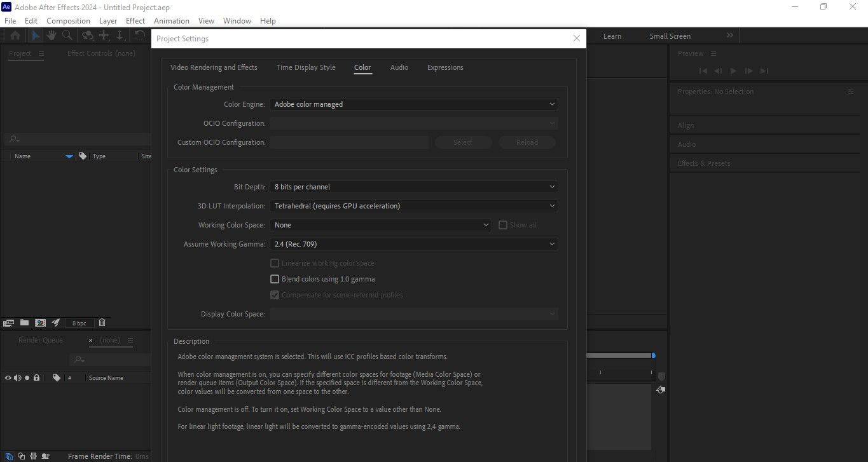Check the Show all color spaces box
Image resolution: width=868 pixels, height=462 pixels.
[x=503, y=224]
